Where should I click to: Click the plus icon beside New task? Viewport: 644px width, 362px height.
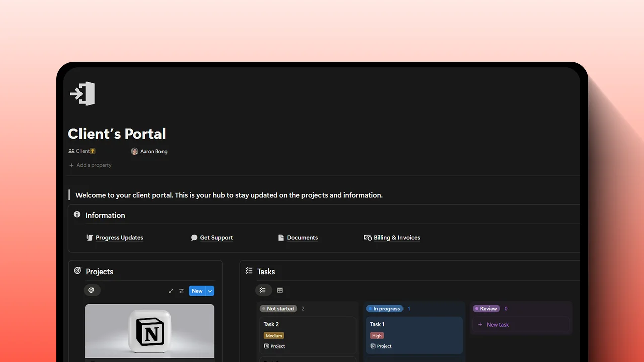480,325
